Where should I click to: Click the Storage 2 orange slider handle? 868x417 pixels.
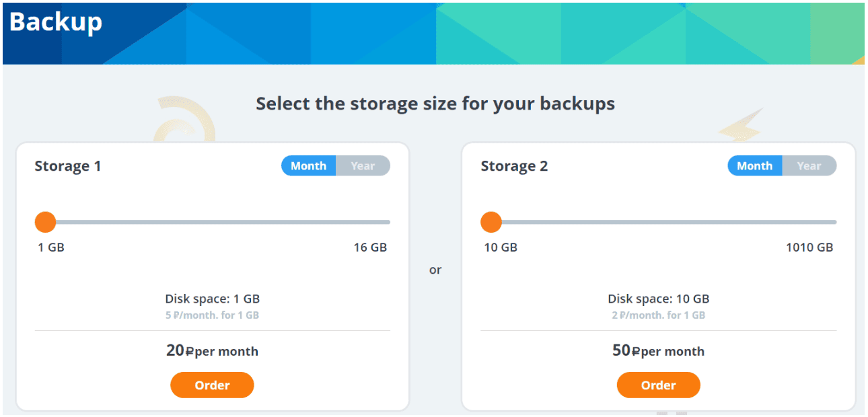[x=491, y=222]
